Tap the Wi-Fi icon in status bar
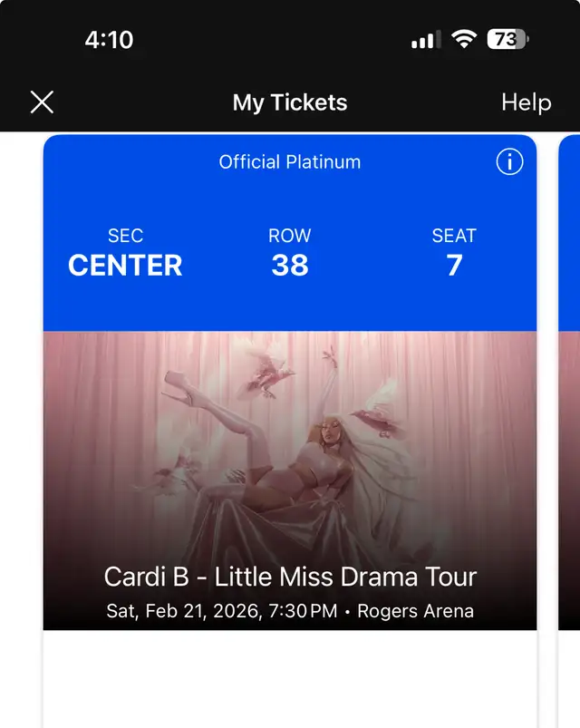The height and width of the screenshot is (728, 580). click(x=464, y=39)
